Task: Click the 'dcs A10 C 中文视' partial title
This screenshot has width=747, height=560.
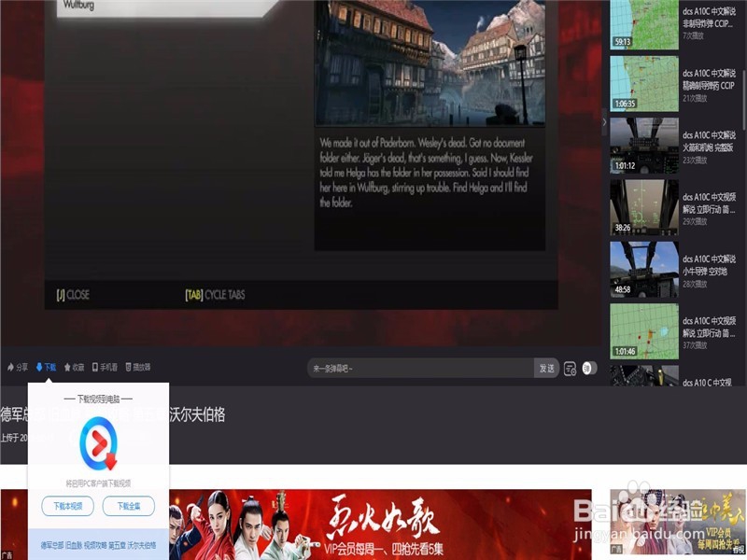Action: point(707,383)
